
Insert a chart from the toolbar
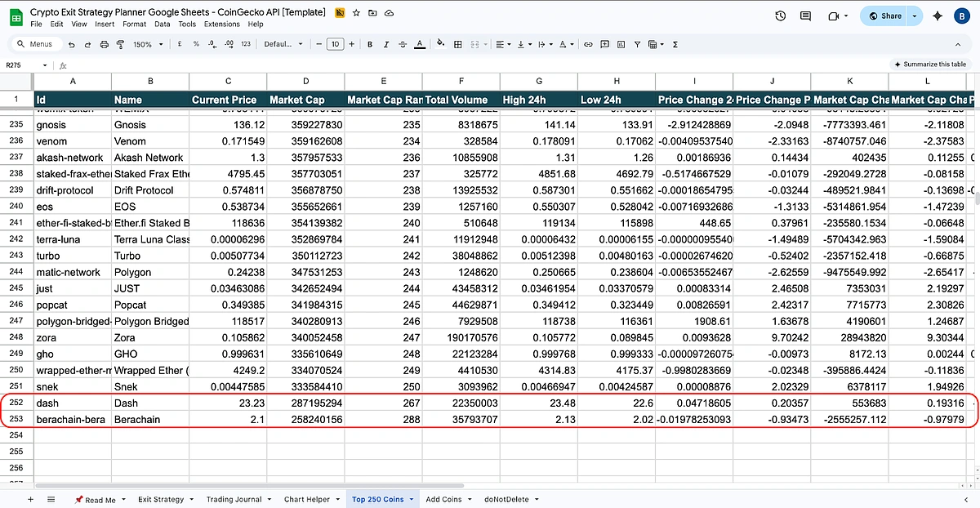click(622, 44)
